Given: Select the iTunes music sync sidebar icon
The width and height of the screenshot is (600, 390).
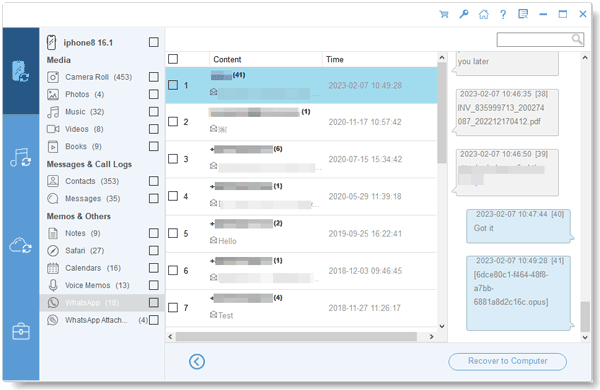Looking at the screenshot, I should (x=20, y=157).
